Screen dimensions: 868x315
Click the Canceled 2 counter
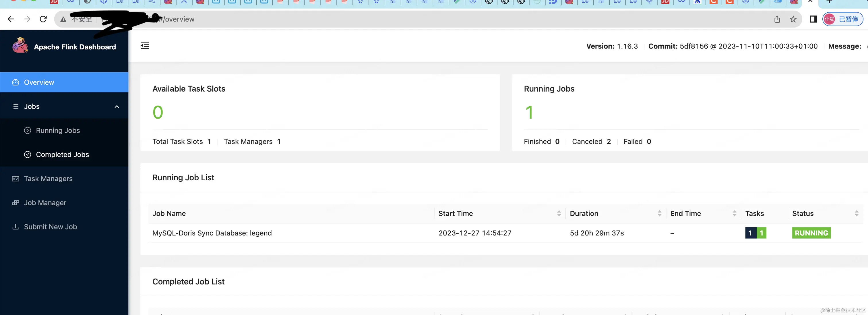tap(591, 142)
